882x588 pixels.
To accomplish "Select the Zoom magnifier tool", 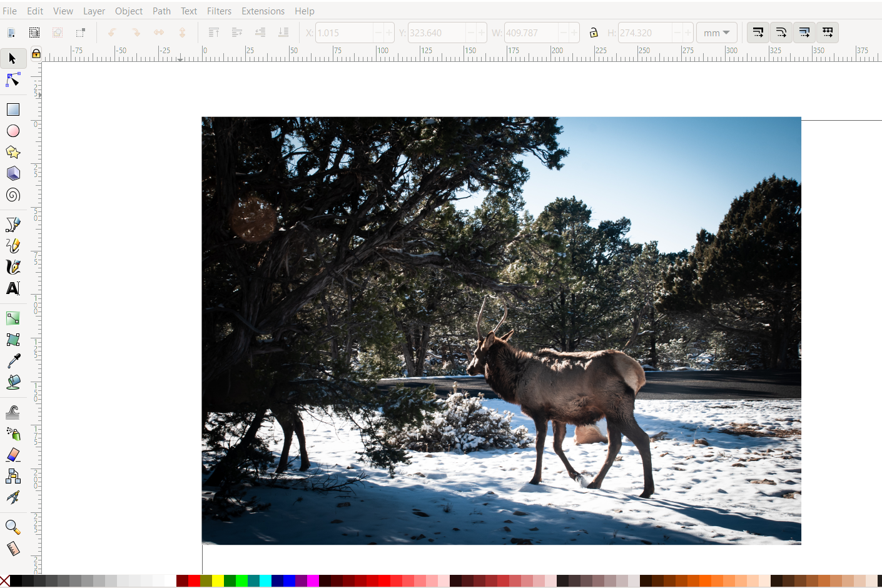I will pyautogui.click(x=13, y=527).
